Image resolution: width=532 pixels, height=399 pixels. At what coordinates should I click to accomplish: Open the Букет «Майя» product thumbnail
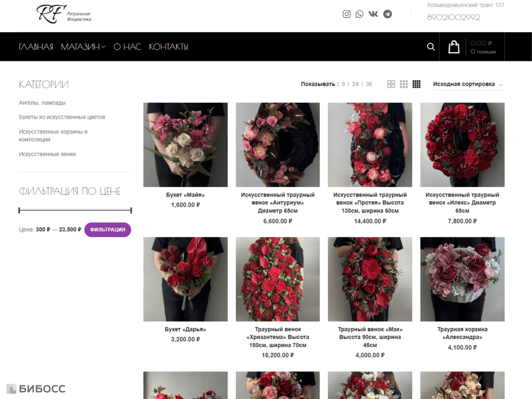coord(185,145)
